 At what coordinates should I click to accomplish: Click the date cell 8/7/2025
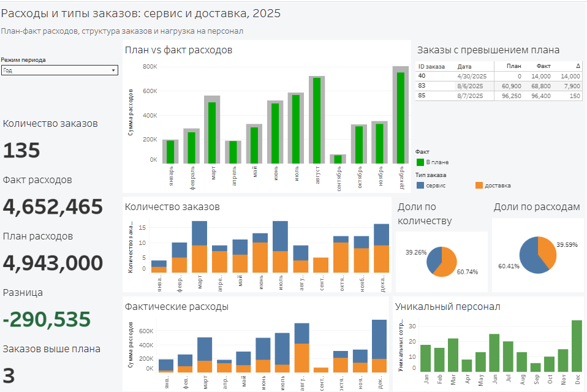click(x=470, y=96)
